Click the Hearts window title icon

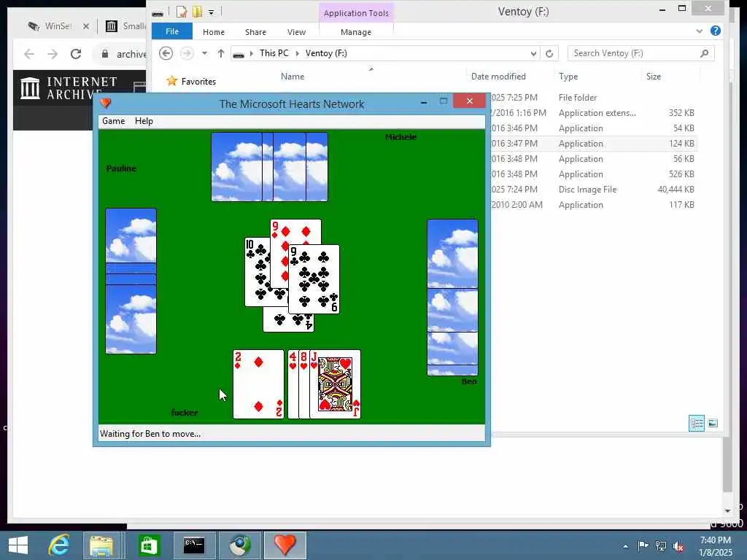(x=106, y=103)
